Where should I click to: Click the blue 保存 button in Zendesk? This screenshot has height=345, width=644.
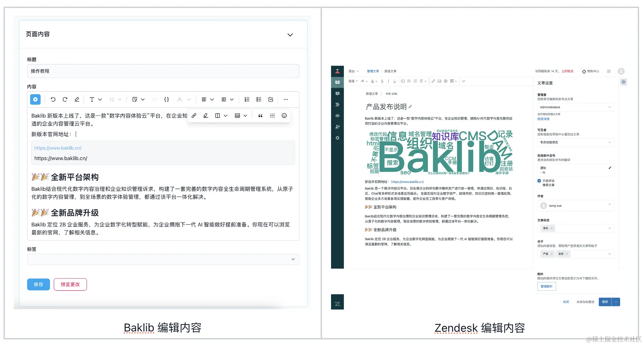(605, 302)
